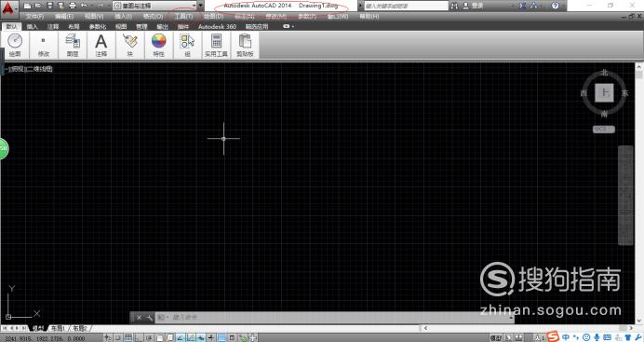Switch to the 输出 ribbon tab

point(162,26)
